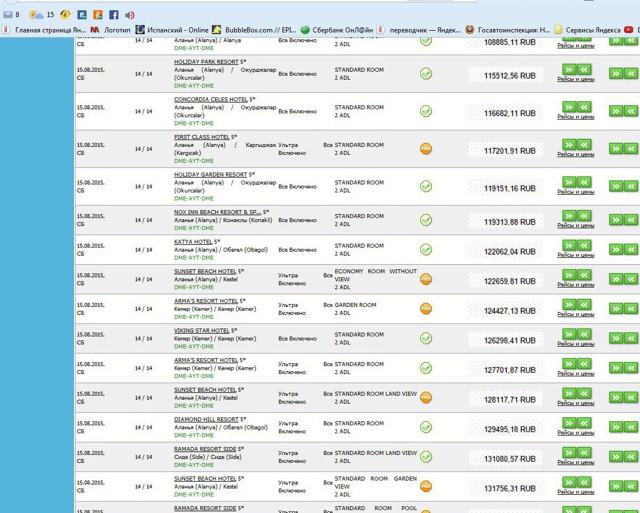The height and width of the screenshot is (513, 640).
Task: Click orange status icon in First Class Hotel row
Action: click(x=426, y=149)
